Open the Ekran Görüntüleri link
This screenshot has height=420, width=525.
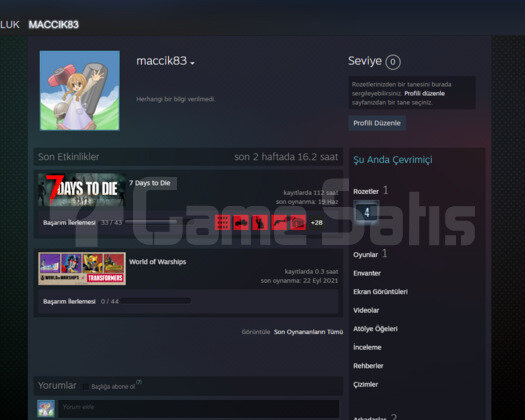[380, 292]
